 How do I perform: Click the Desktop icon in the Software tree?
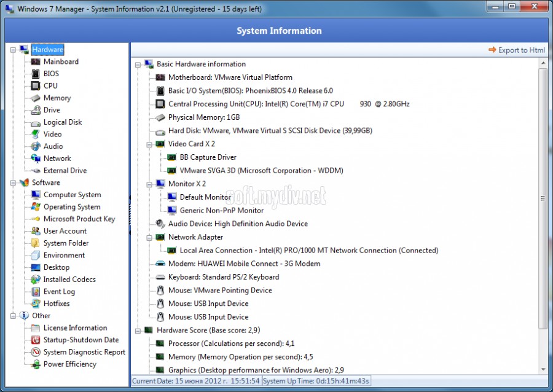36,267
